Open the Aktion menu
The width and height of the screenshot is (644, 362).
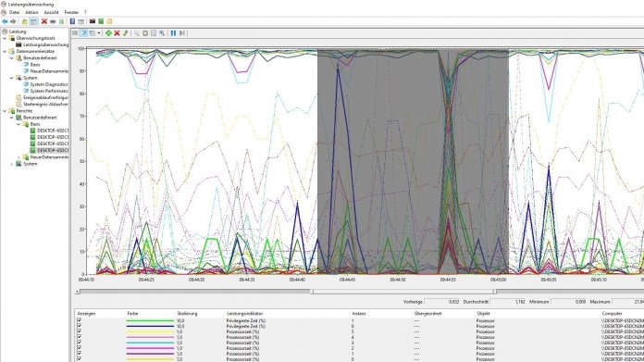coord(31,12)
